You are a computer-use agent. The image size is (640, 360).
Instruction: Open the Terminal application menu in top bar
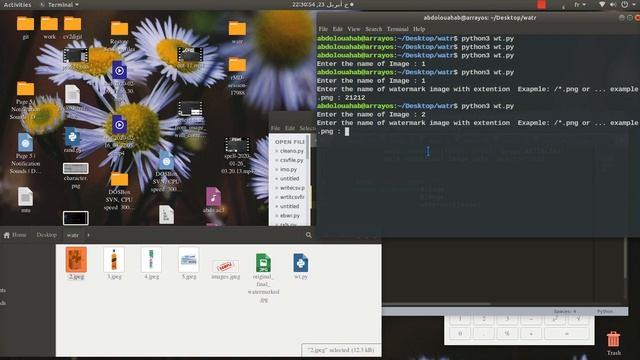[x=60, y=4]
